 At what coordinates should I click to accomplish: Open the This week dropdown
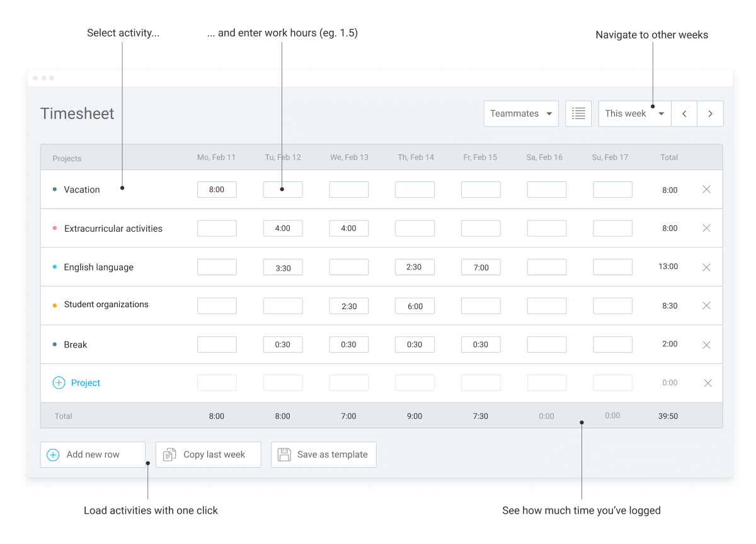tap(634, 113)
